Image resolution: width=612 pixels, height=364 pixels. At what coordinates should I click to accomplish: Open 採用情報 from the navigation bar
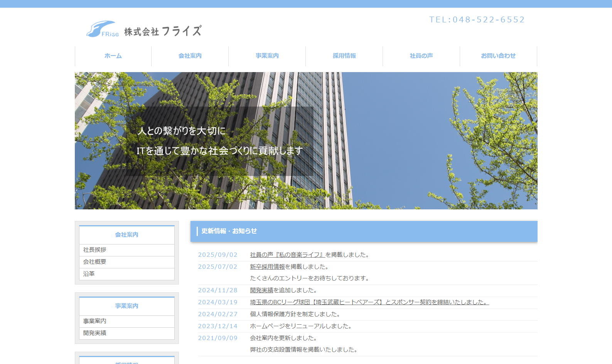click(x=344, y=56)
